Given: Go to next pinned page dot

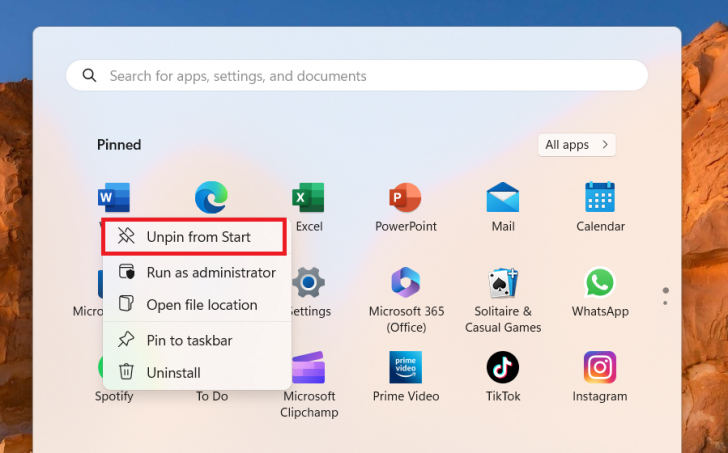Looking at the screenshot, I should [665, 303].
